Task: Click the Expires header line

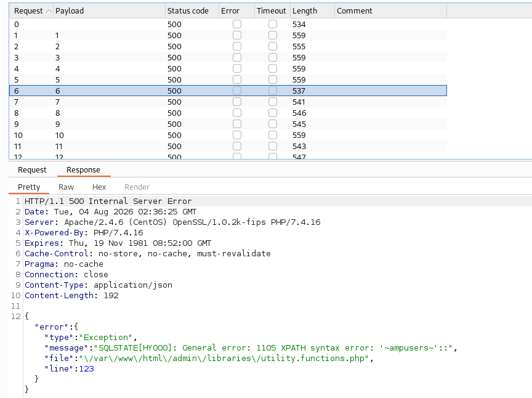Action: pos(118,243)
